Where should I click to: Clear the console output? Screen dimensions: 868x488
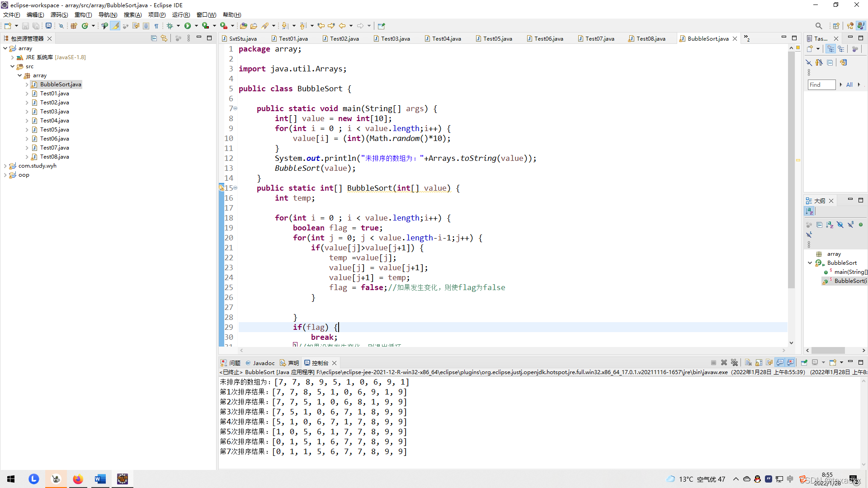[x=748, y=362]
